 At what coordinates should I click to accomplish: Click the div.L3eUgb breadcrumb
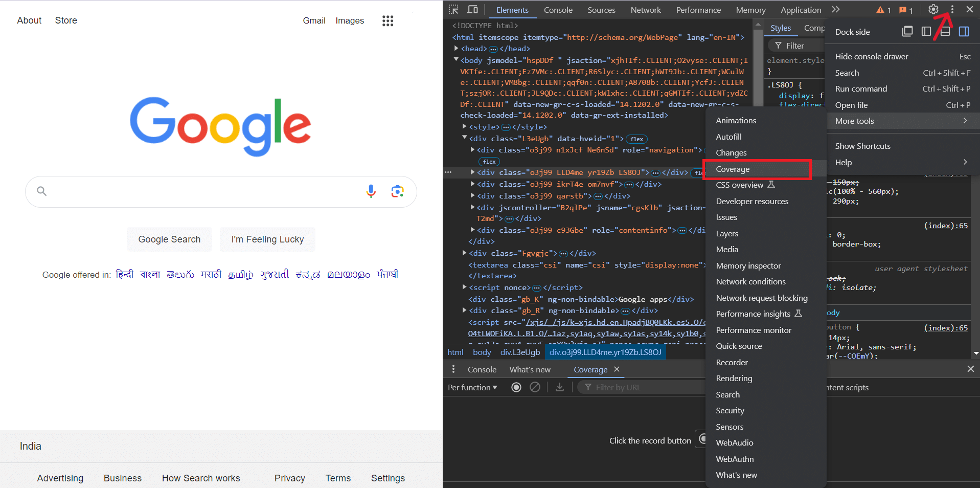click(x=520, y=352)
